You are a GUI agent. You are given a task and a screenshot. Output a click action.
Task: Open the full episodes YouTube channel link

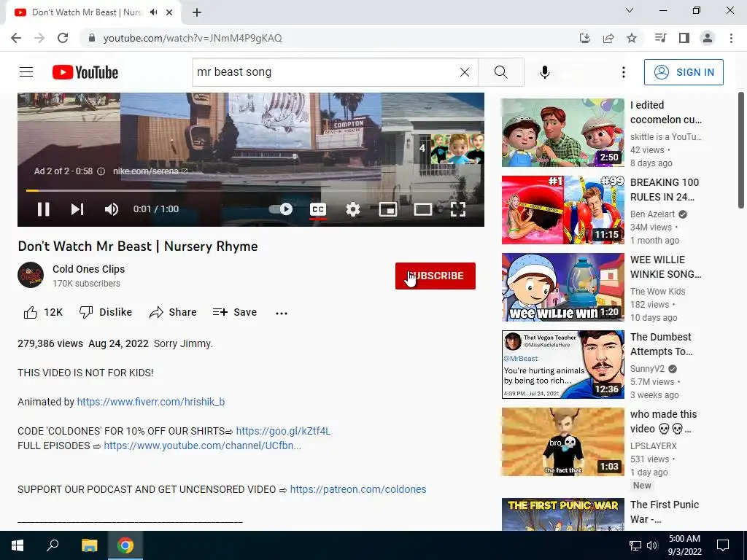tap(203, 446)
